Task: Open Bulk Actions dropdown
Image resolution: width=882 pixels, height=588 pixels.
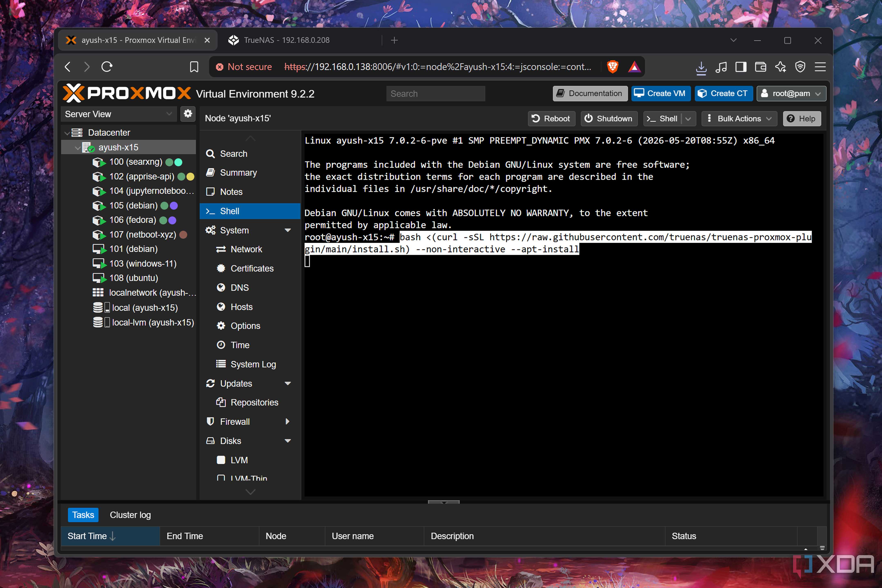Action: (739, 119)
